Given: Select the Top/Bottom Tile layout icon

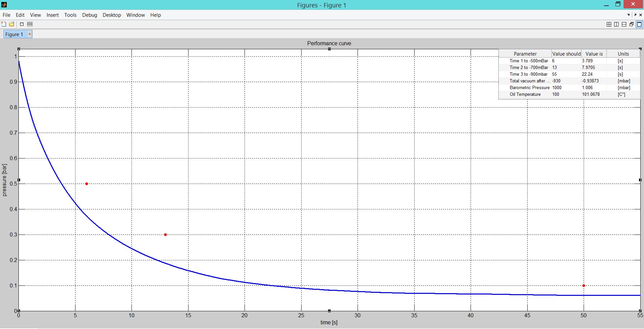Looking at the screenshot, I should pyautogui.click(x=624, y=24).
